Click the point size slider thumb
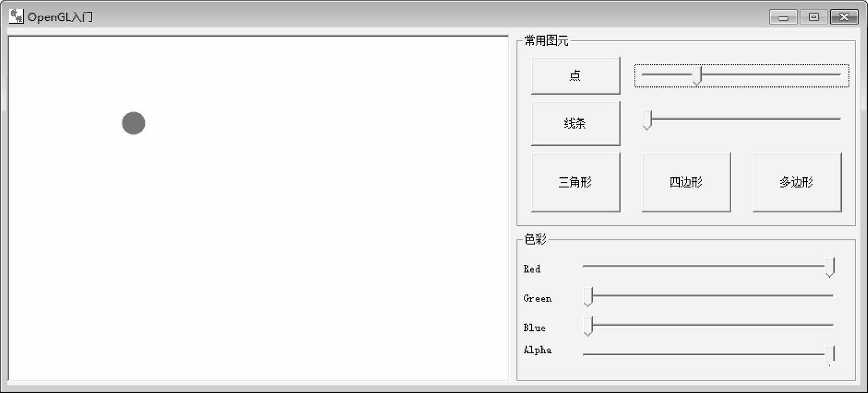Image resolution: width=868 pixels, height=393 pixels. pos(697,76)
